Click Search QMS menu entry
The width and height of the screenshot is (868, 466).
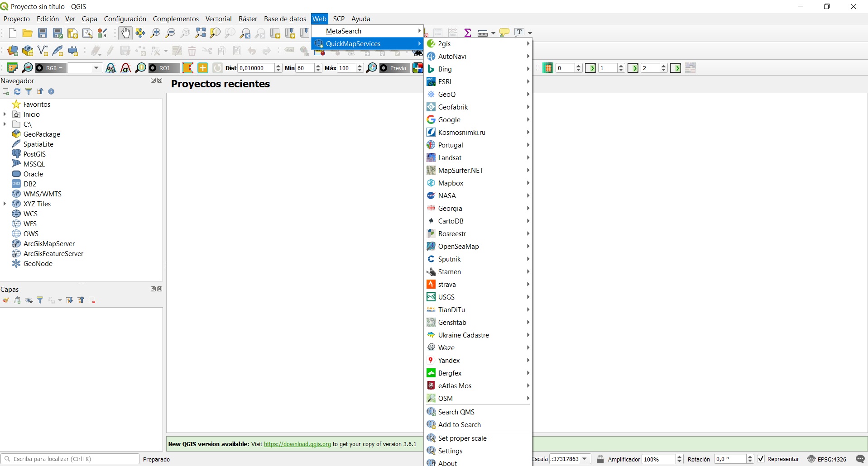[456, 412]
